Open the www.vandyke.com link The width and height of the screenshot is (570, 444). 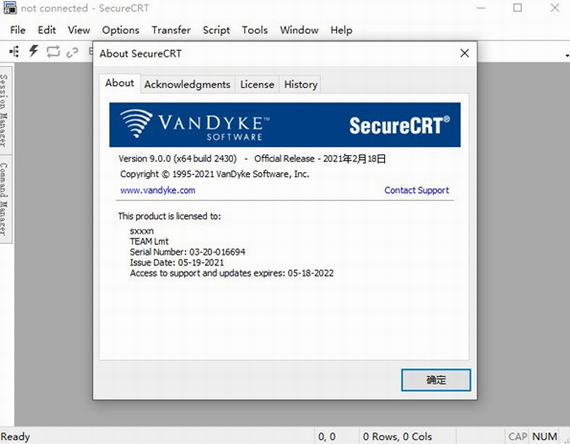158,190
